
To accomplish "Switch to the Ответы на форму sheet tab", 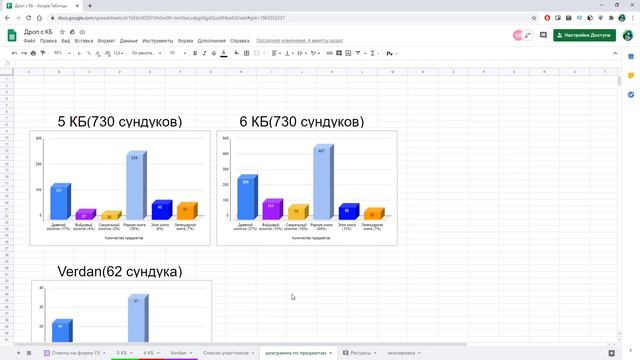I will [x=76, y=353].
